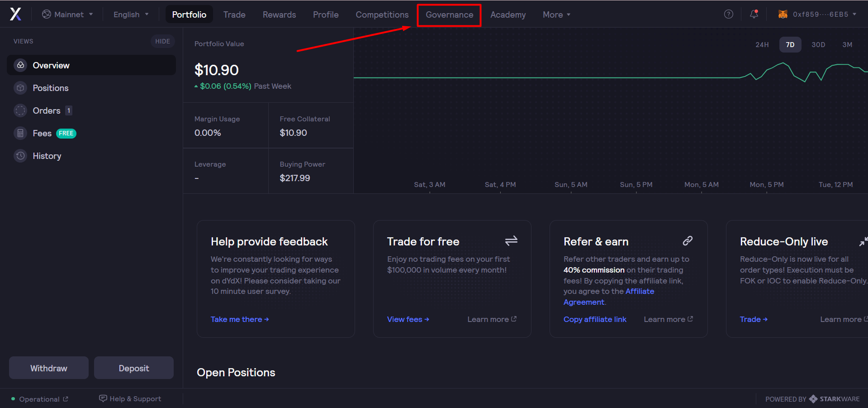The height and width of the screenshot is (408, 868).
Task: Open the Competitions tab
Action: (x=382, y=14)
